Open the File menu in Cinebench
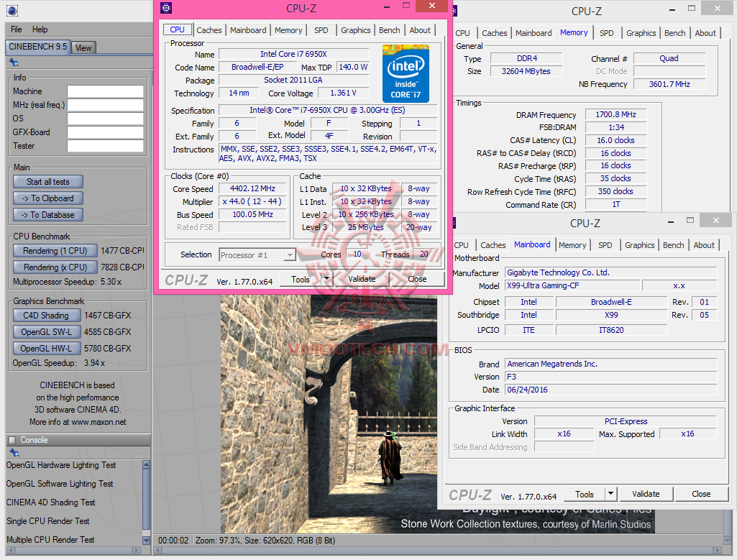Screen dimensions: 737x560 click(x=17, y=29)
